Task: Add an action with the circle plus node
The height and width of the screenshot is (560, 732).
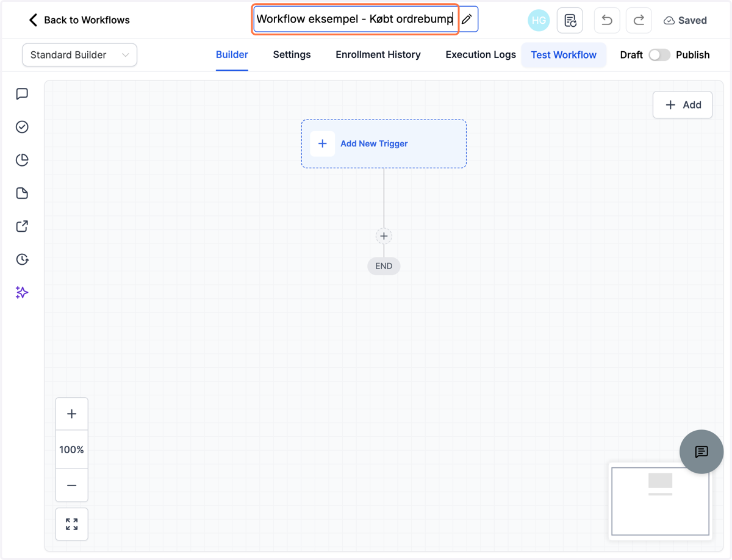Action: click(x=384, y=236)
